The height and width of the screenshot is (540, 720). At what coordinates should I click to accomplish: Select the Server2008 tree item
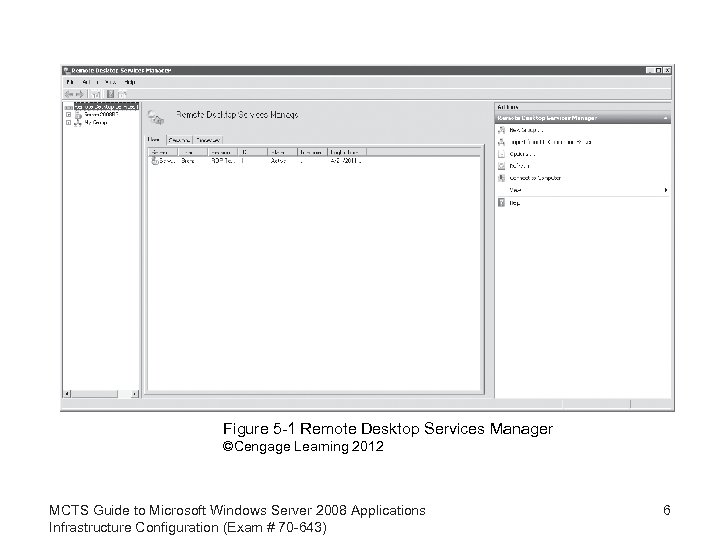(101, 115)
